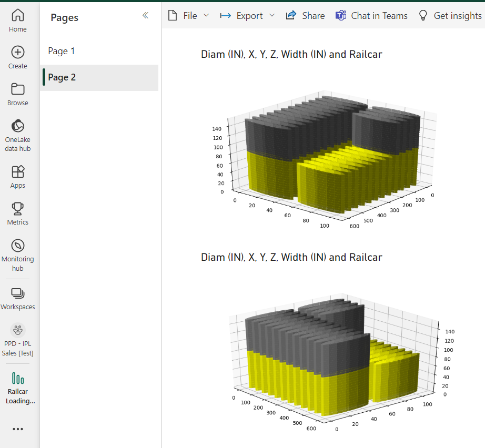The width and height of the screenshot is (485, 448).
Task: Open PPD - IPL Sales [Test] workspace
Action: pyautogui.click(x=18, y=340)
